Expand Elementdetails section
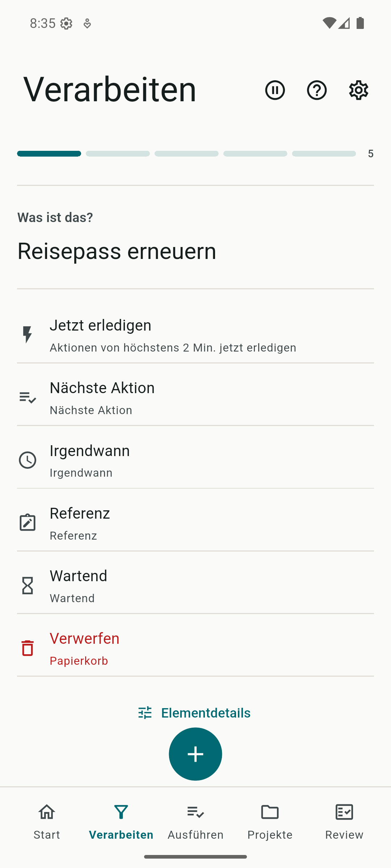Viewport: 391px width, 868px height. (x=194, y=712)
